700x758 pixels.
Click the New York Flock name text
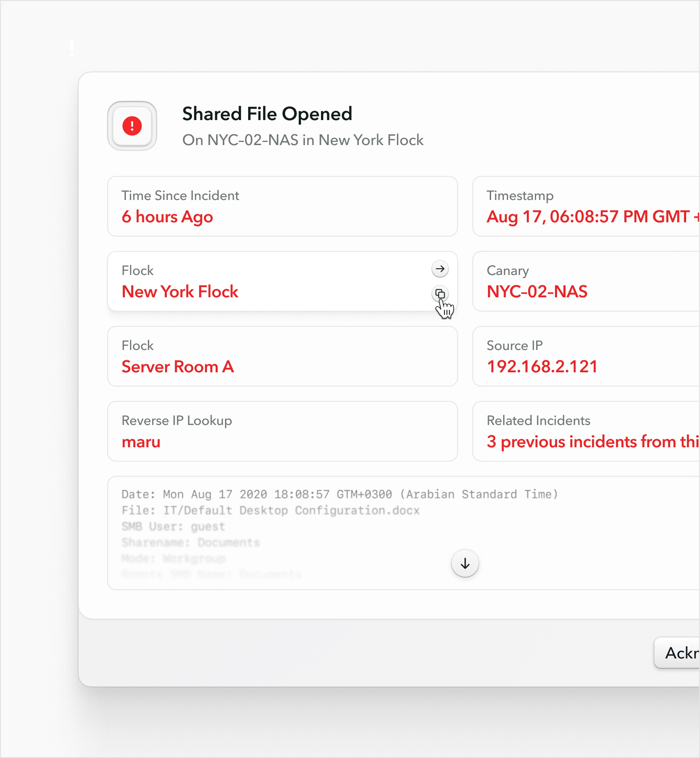click(180, 292)
